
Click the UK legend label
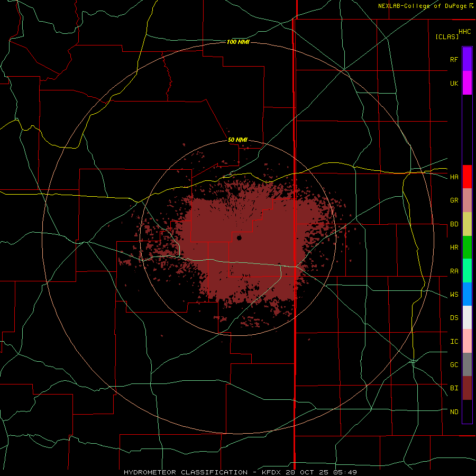pos(454,84)
